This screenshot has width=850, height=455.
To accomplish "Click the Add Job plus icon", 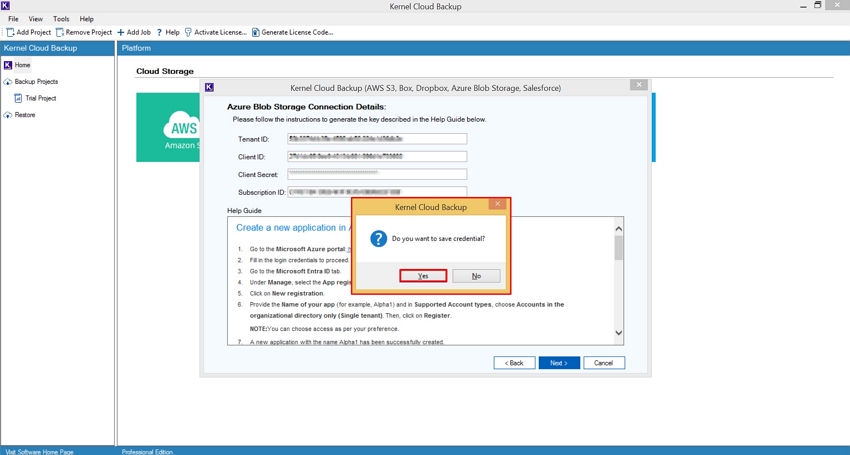I will click(121, 33).
